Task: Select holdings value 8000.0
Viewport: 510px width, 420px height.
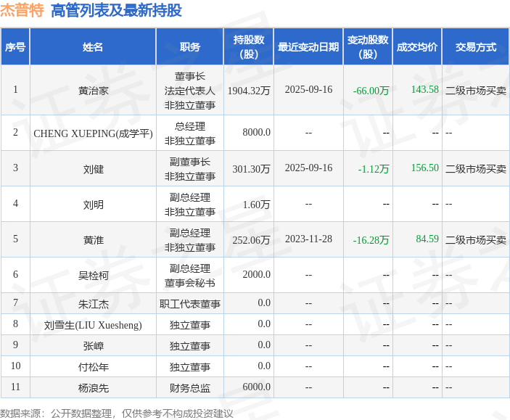Action: [x=256, y=132]
